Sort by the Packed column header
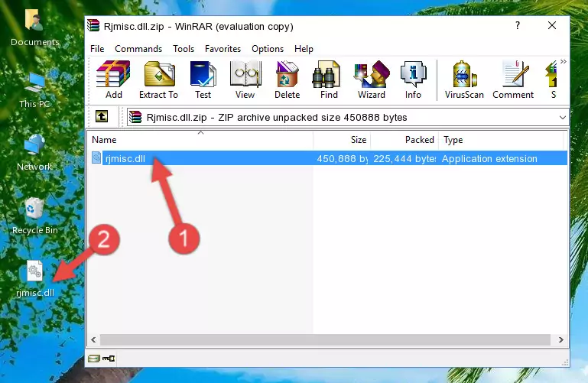 click(x=404, y=140)
